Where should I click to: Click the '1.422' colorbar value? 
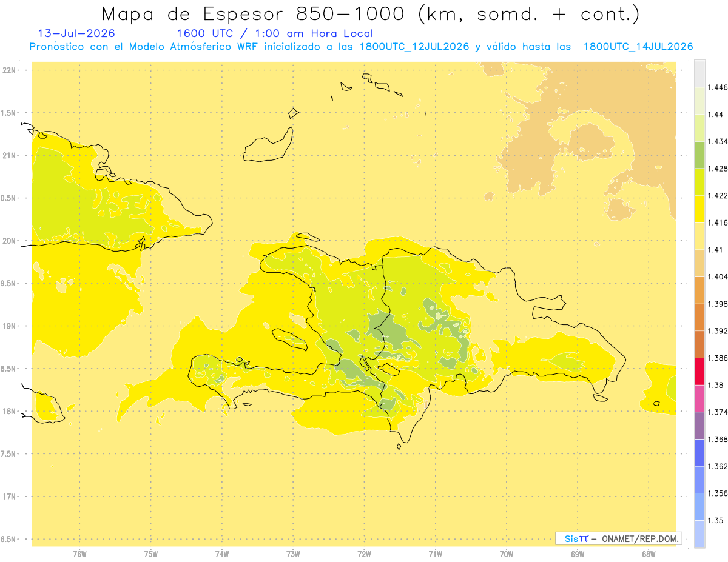718,195
